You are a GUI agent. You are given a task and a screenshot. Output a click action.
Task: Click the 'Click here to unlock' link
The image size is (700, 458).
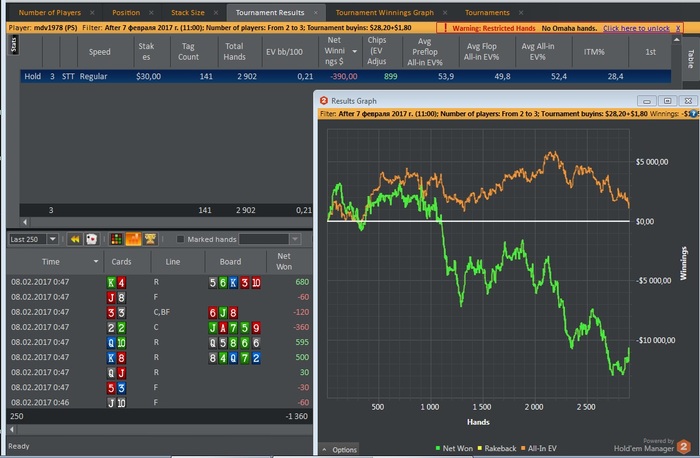636,28
